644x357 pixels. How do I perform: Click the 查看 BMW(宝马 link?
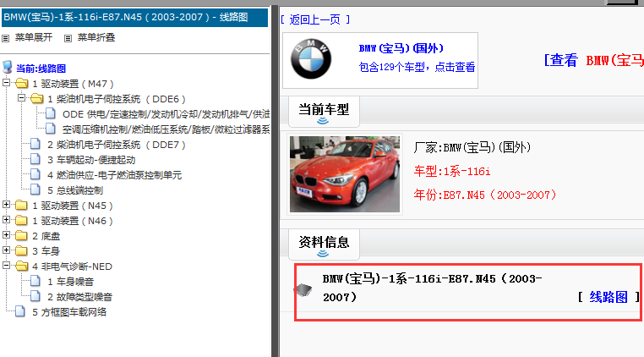click(594, 60)
